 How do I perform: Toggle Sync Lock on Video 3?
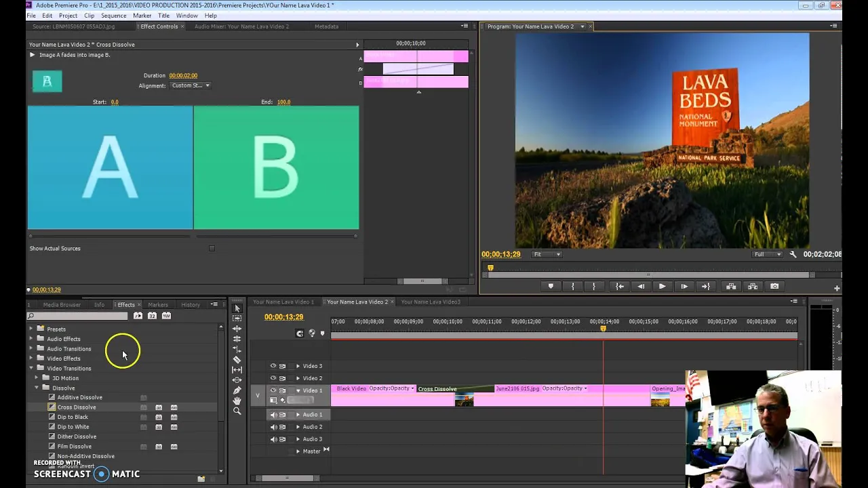click(283, 366)
